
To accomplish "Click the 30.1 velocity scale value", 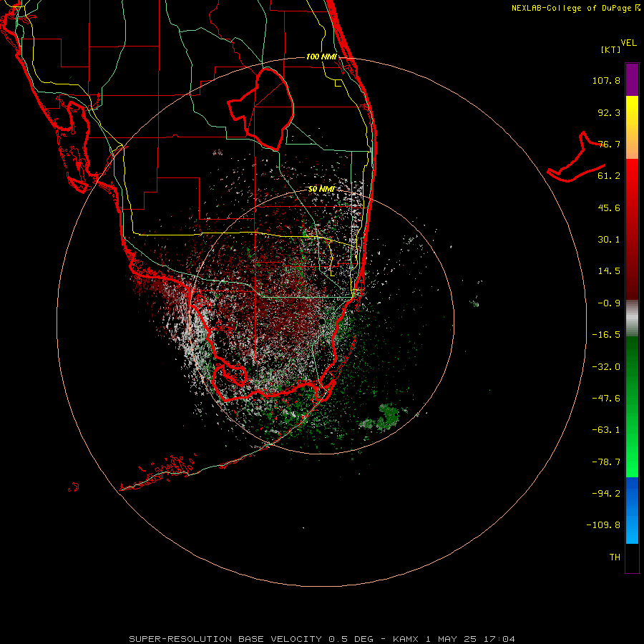I will (609, 240).
